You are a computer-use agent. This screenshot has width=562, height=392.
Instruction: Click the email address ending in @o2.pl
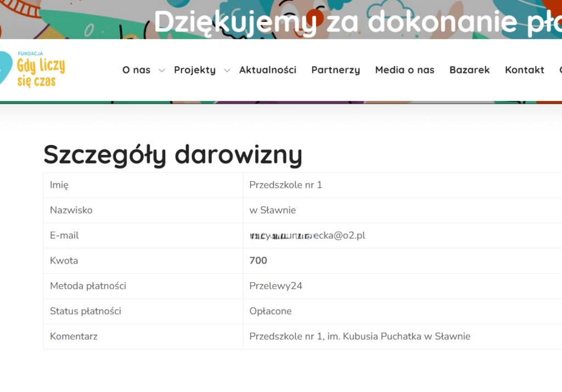[x=307, y=236]
